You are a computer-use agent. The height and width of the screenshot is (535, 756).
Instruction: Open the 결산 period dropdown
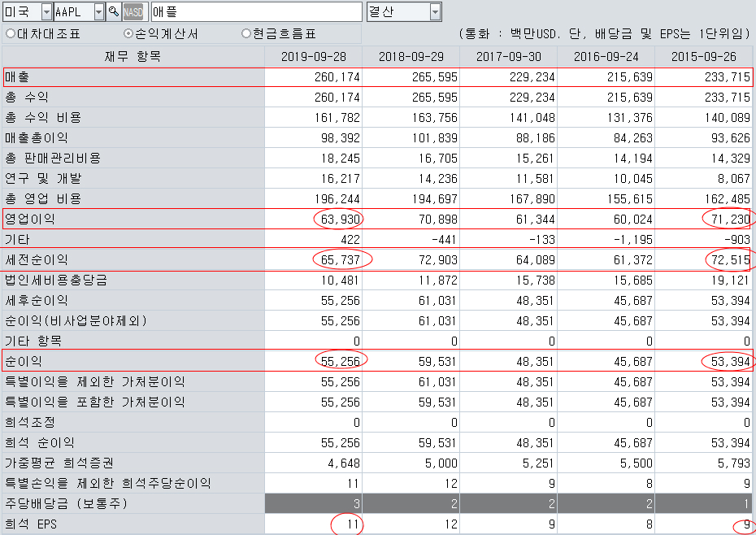pos(436,12)
